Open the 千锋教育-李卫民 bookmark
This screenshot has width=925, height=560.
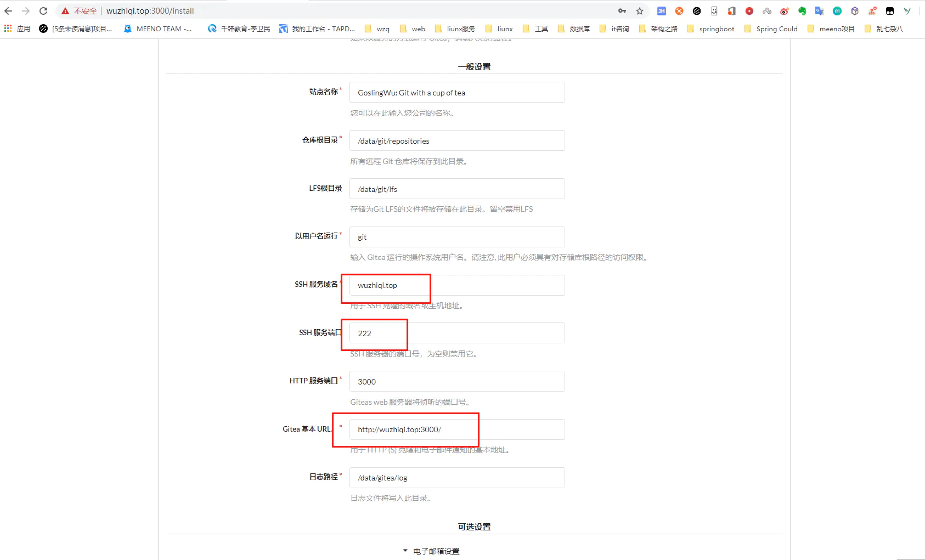(x=239, y=29)
